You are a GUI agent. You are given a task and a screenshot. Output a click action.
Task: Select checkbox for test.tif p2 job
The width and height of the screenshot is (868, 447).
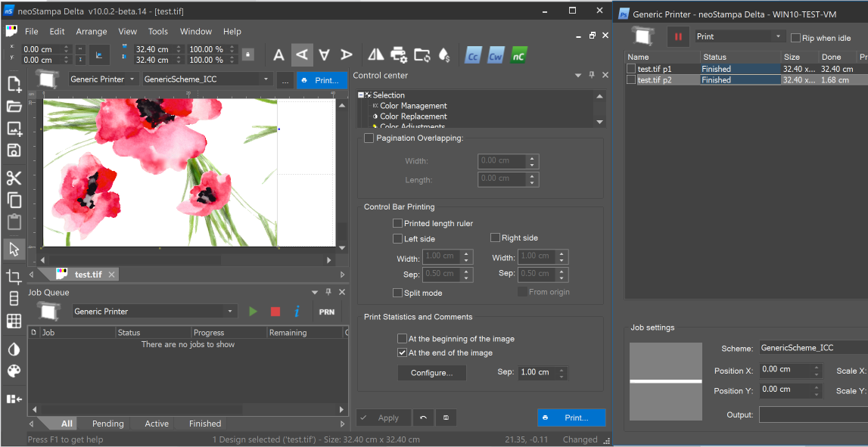[x=631, y=79]
